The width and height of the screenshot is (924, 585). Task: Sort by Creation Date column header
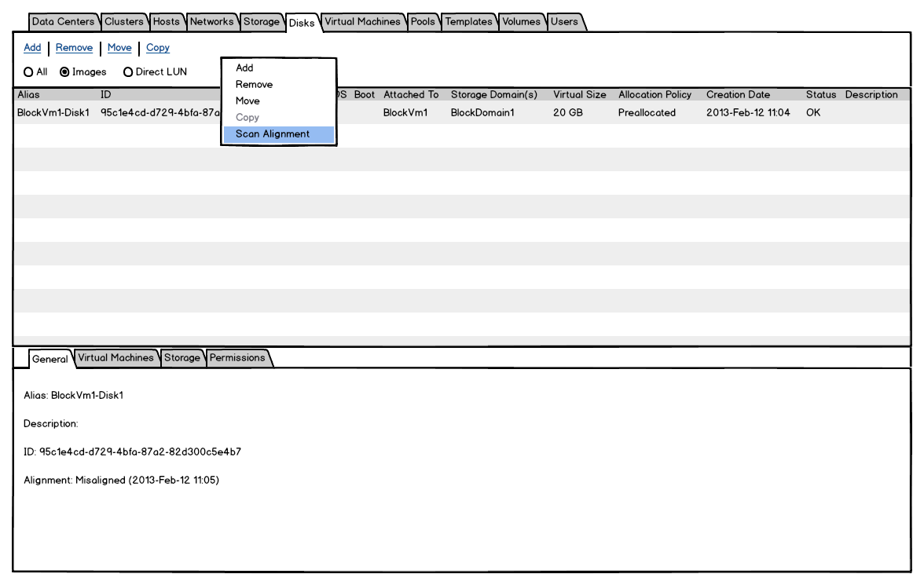point(738,95)
